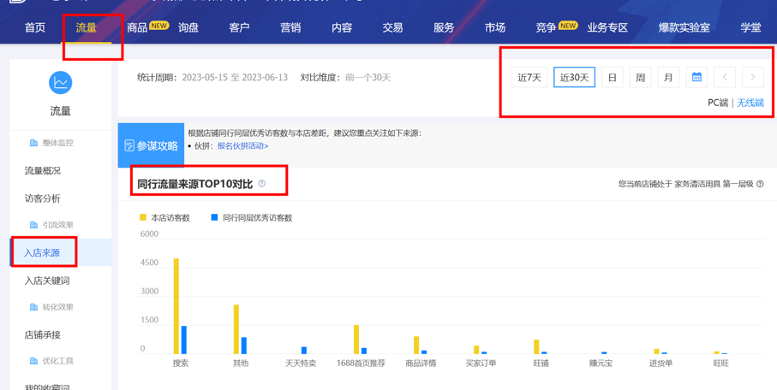Screen dimensions: 777x390
Task: Click the 参谋攻略 badge icon
Action: click(129, 146)
